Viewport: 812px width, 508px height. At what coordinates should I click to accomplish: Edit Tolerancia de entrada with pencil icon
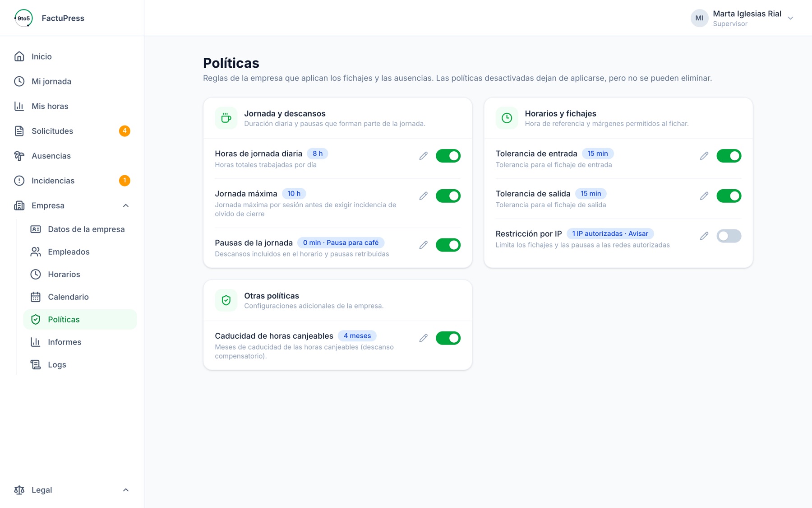704,156
